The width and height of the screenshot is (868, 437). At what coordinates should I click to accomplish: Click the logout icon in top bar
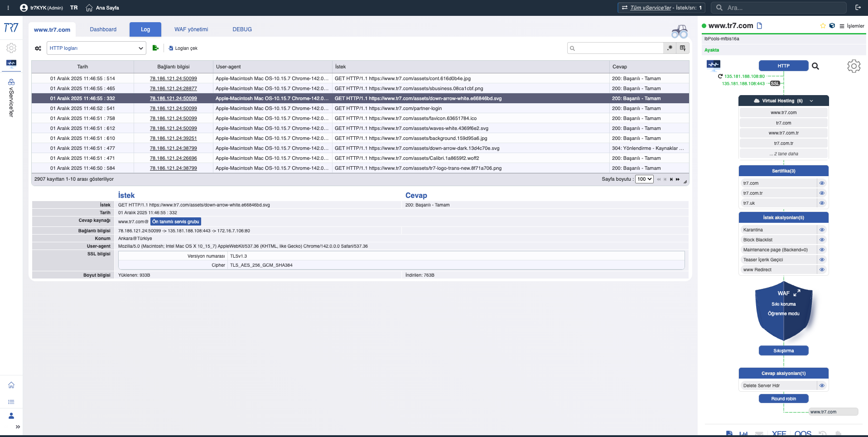858,8
